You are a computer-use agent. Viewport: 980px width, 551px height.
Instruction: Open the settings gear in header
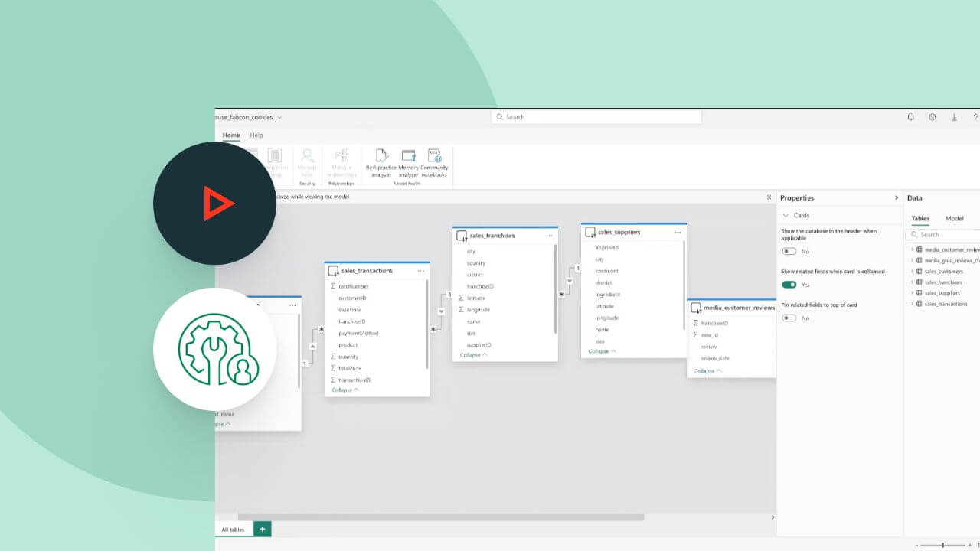tap(933, 117)
